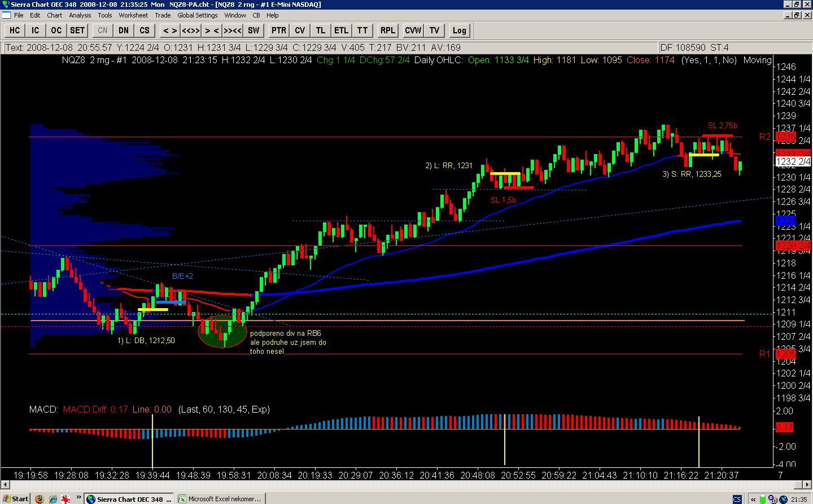The width and height of the screenshot is (813, 504).
Task: Click the '2) L: RR, 1231' annotation
Action: tap(449, 165)
